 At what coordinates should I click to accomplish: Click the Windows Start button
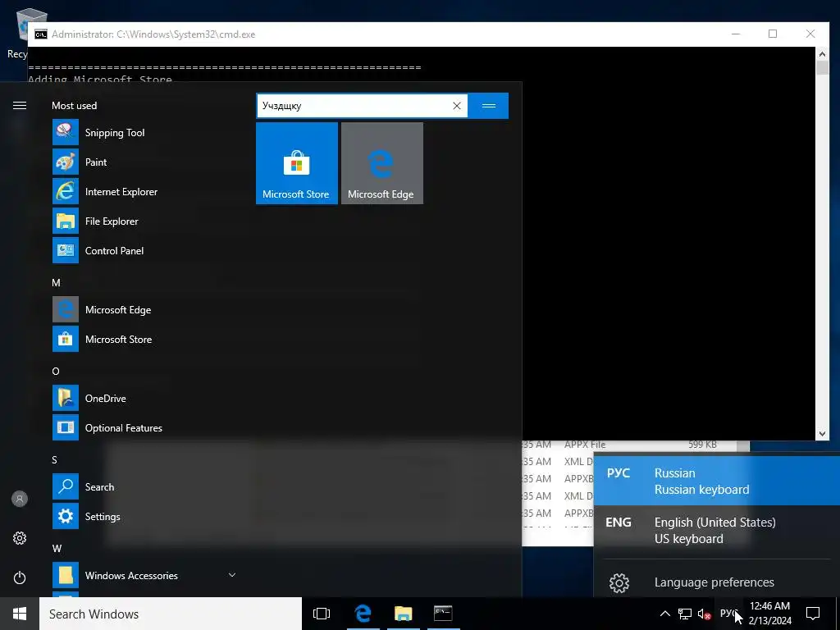(20, 614)
